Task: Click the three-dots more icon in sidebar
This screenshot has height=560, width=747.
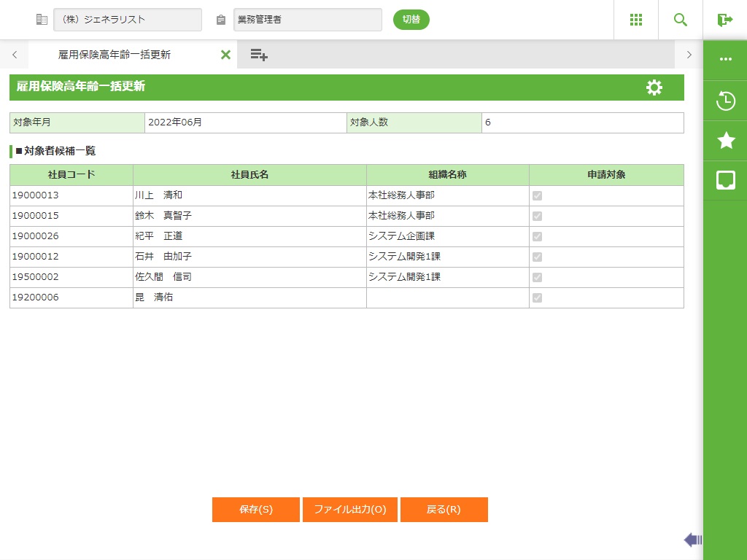Action: coord(725,60)
